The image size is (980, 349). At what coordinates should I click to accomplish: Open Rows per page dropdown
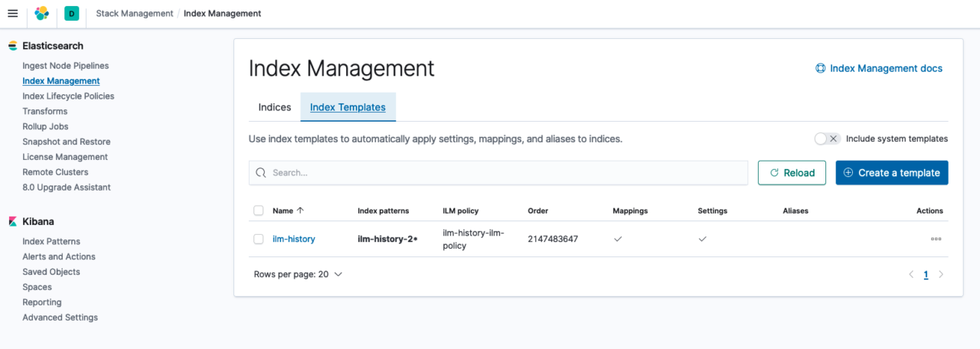point(298,274)
